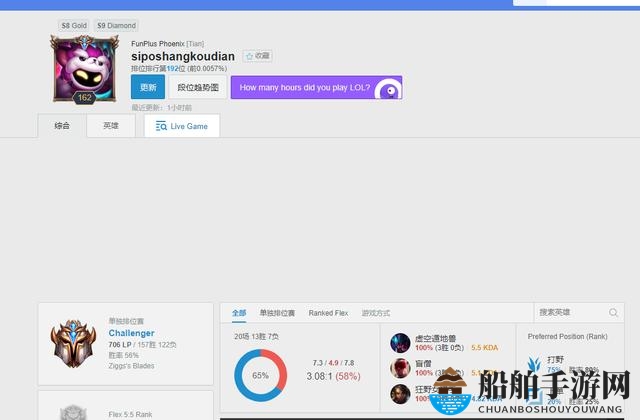Click the S8 Gold season badge
The height and width of the screenshot is (420, 640).
coord(74,25)
